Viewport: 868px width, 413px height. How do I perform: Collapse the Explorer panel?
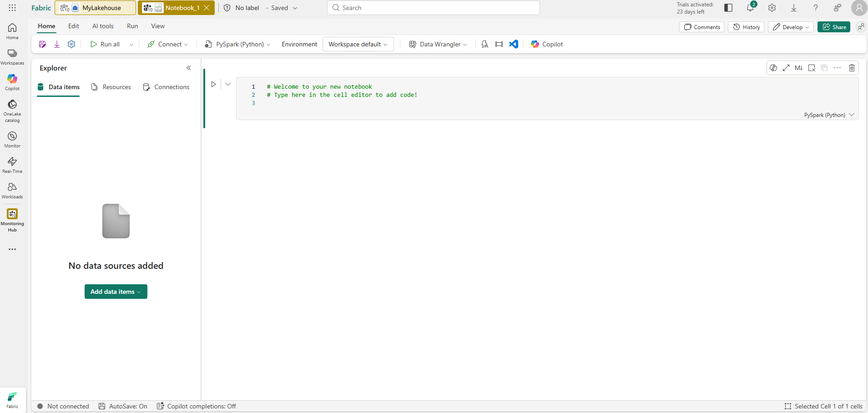point(189,68)
